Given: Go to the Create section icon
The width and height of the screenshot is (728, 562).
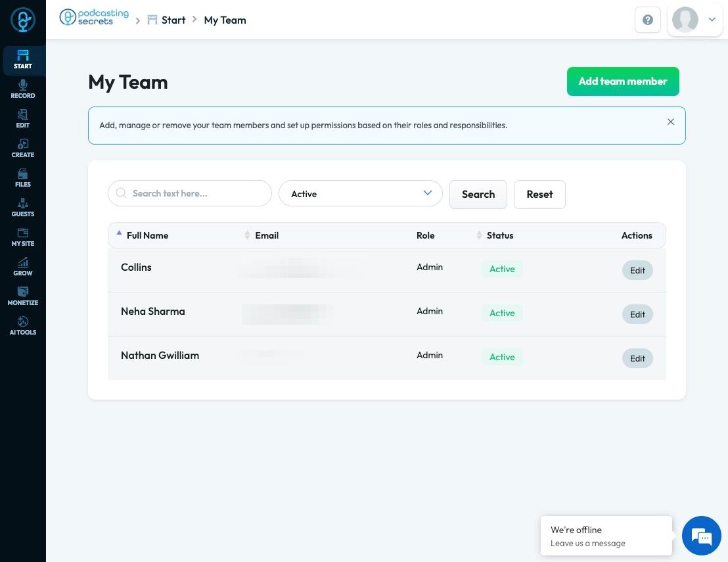Looking at the screenshot, I should (x=23, y=144).
